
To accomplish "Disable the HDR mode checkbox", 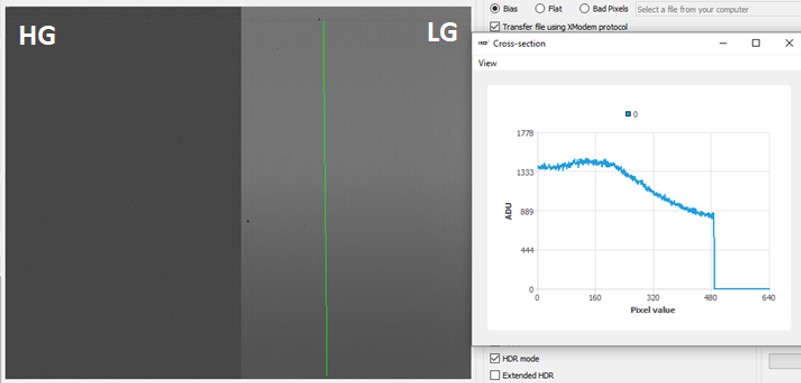I will tap(494, 358).
